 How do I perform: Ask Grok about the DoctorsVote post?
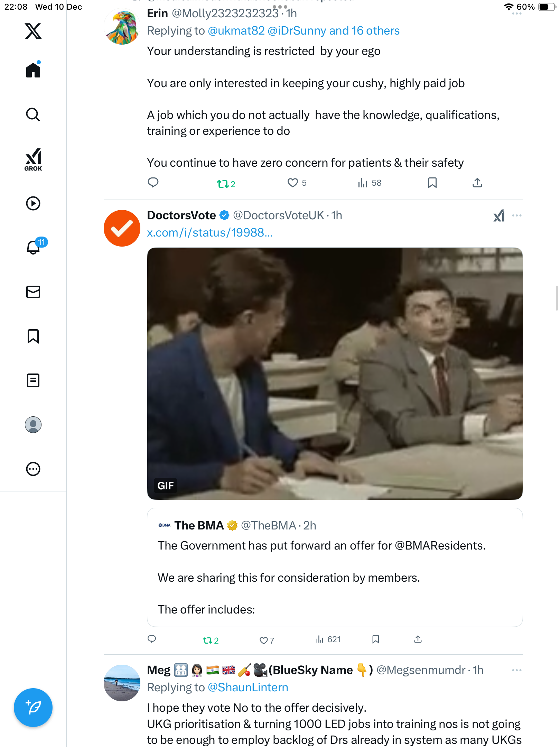click(499, 216)
